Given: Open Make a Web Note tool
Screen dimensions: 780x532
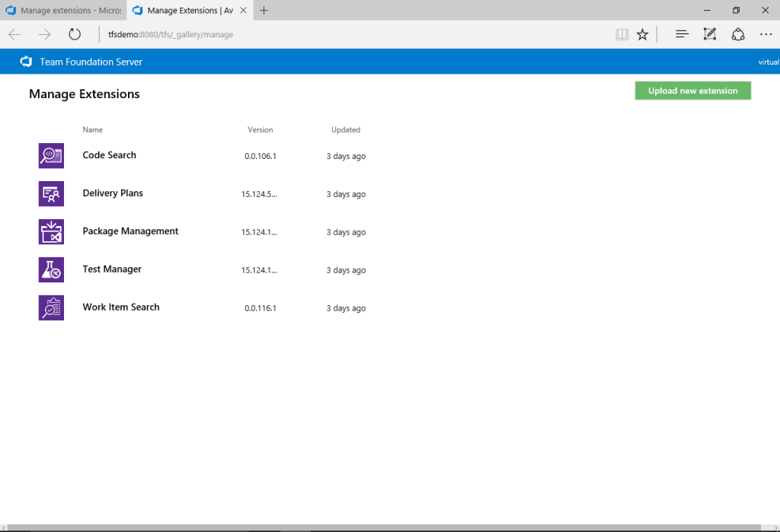Looking at the screenshot, I should pyautogui.click(x=709, y=33).
